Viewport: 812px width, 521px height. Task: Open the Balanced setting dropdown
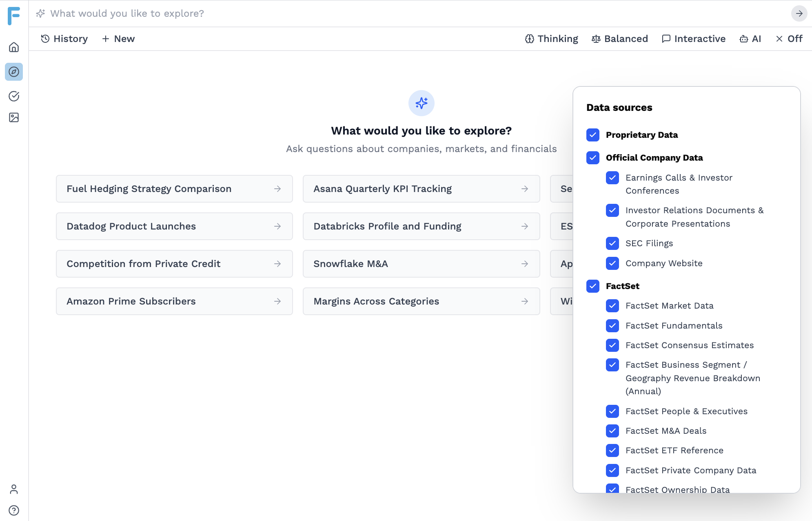620,39
